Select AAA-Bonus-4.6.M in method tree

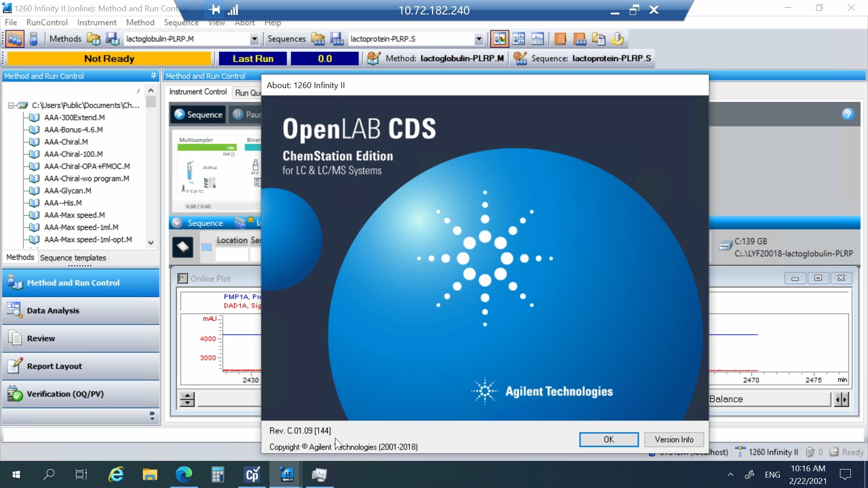click(74, 130)
